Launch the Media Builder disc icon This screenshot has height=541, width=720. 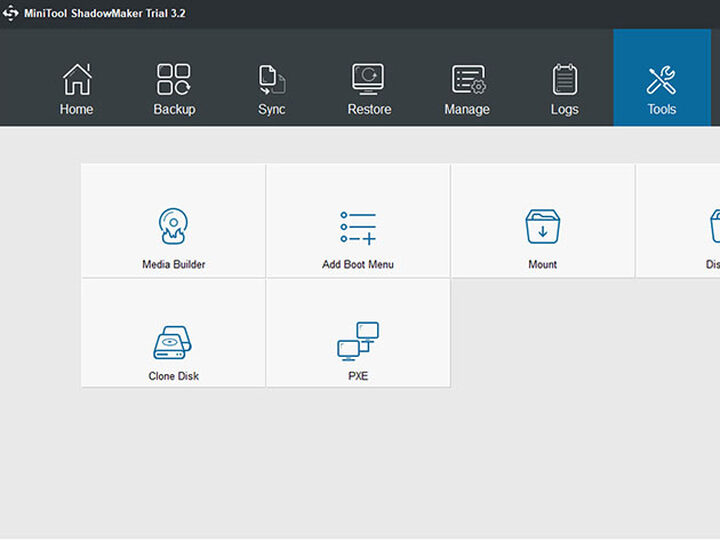173,227
